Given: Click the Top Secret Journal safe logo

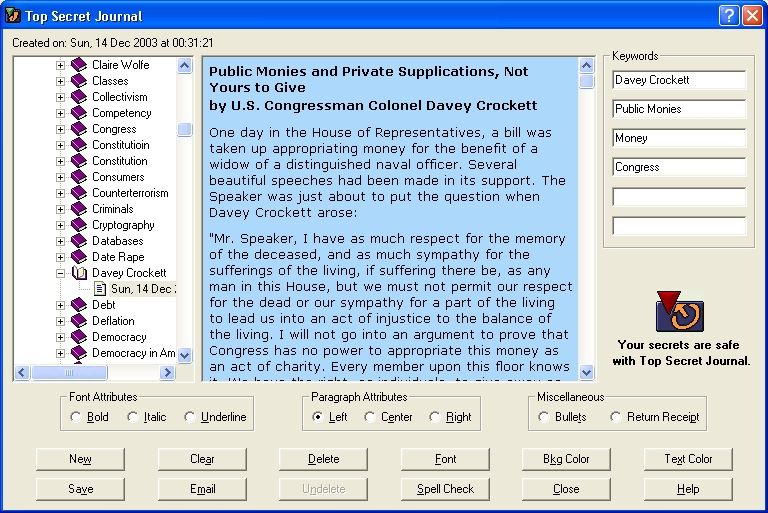Looking at the screenshot, I should coord(679,312).
